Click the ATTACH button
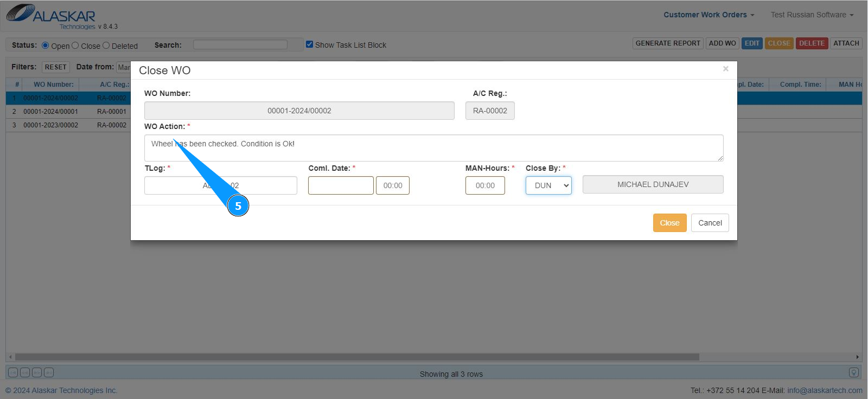Screen dimensions: 868x399 (846, 43)
